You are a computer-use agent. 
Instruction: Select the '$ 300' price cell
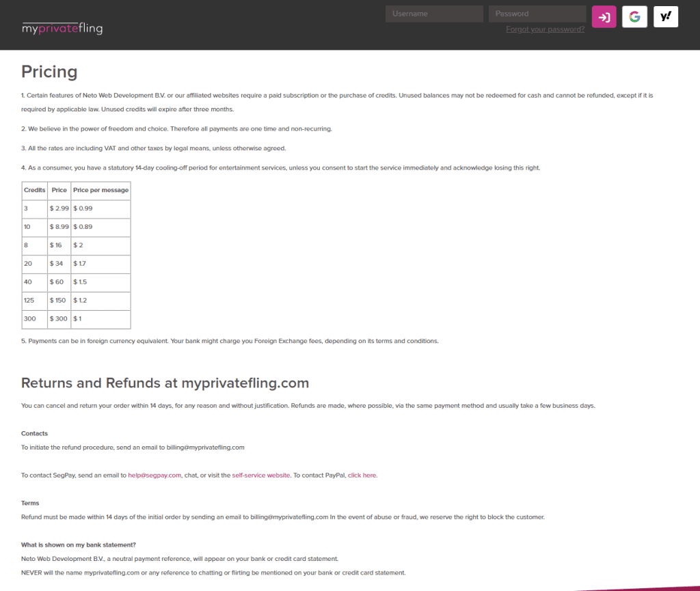click(x=59, y=318)
